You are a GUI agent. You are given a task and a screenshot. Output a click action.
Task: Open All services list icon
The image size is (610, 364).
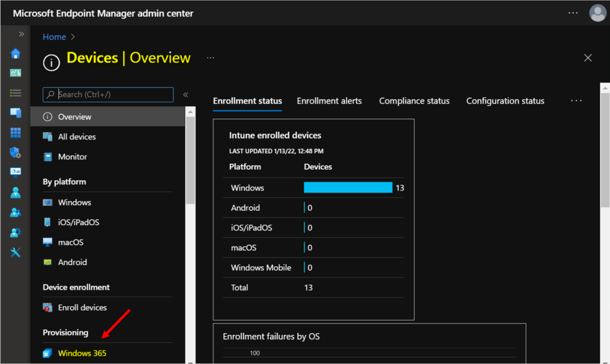coord(15,93)
